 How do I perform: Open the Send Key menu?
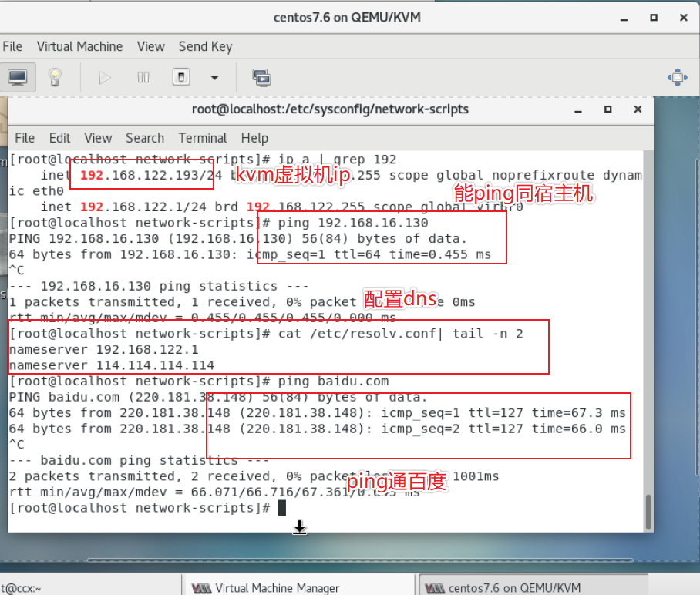205,46
